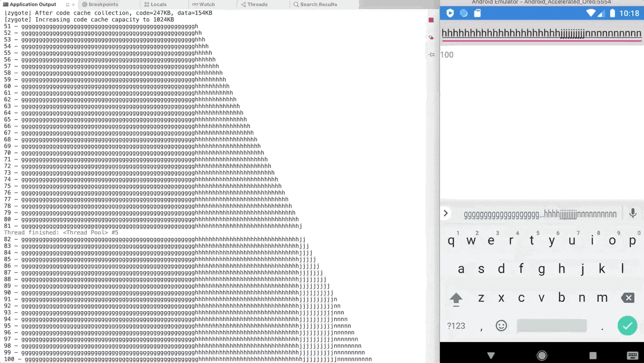
Task: Expand the keyboard suggestion strip chevron
Action: coord(446,213)
